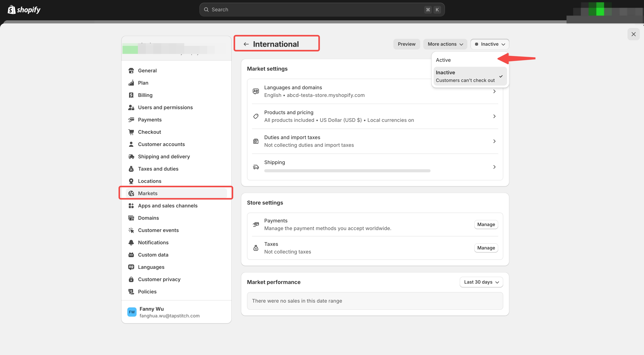This screenshot has height=355, width=644.
Task: Click Manage button for Payments
Action: [x=486, y=224]
